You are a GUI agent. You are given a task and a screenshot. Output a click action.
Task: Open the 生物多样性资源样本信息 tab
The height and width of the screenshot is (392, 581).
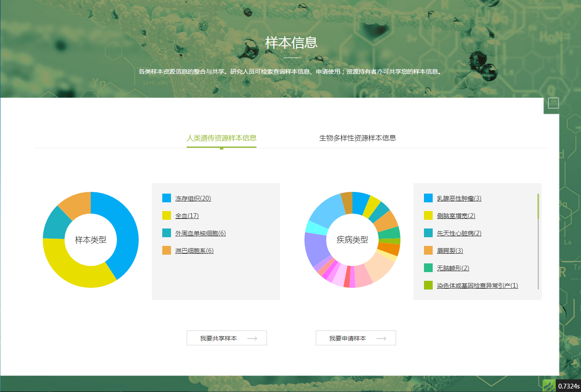[x=357, y=138]
